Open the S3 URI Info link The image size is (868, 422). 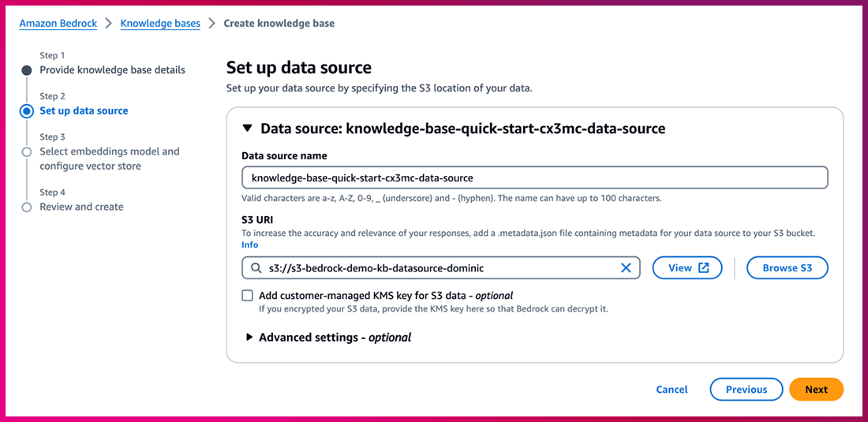(249, 245)
